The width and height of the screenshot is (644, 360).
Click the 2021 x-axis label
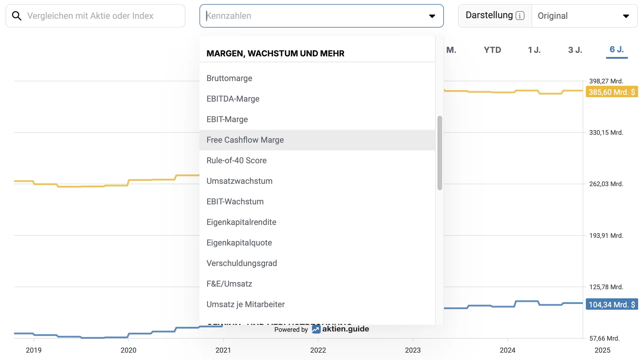point(223,350)
